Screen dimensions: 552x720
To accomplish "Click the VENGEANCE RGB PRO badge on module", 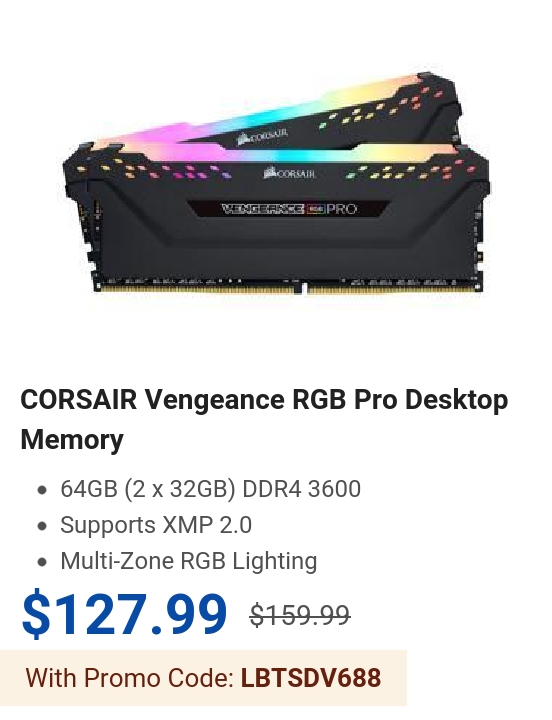I will [x=289, y=209].
